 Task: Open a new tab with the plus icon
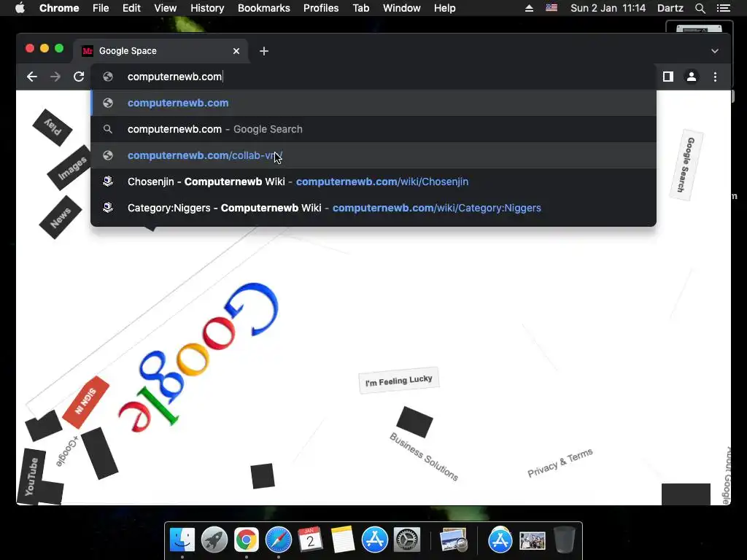click(x=264, y=51)
